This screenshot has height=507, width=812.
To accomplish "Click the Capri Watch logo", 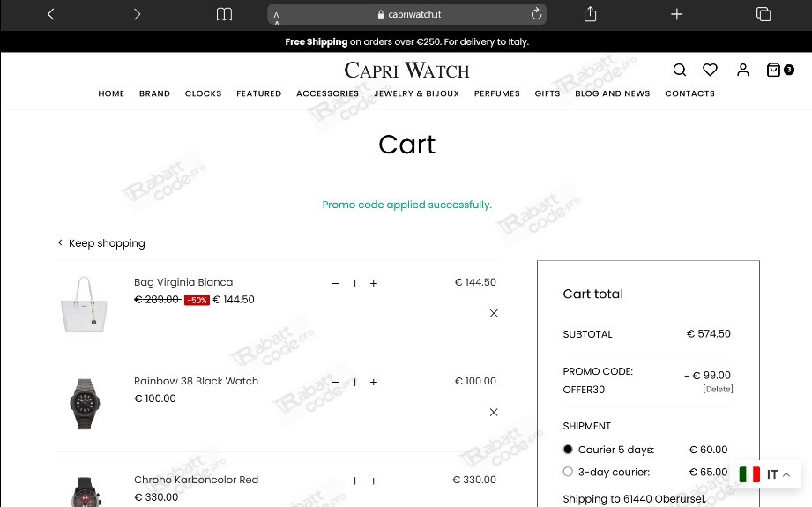I will point(407,70).
